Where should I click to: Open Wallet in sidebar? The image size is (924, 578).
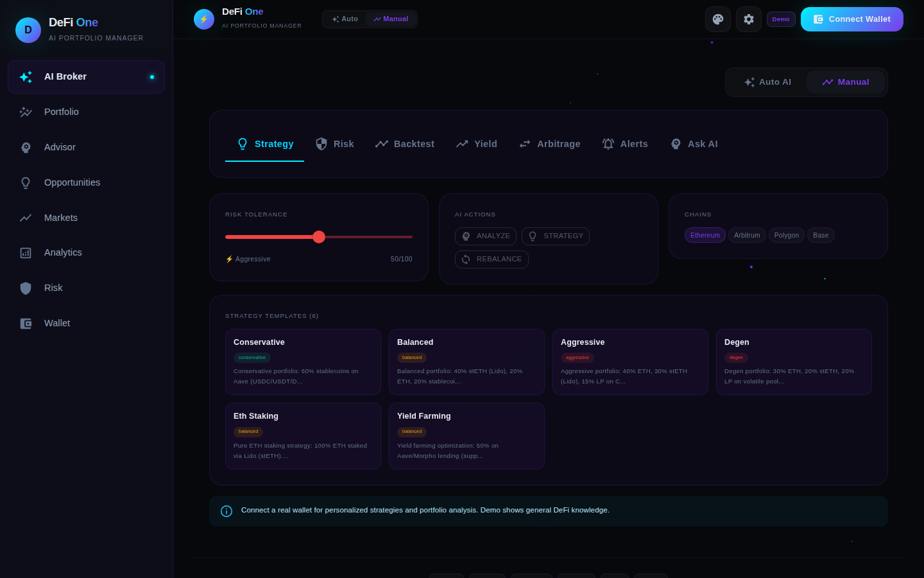(x=86, y=324)
